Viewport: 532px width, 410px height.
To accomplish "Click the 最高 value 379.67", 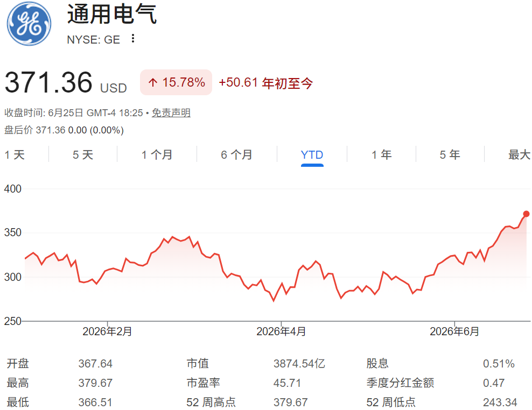I will pyautogui.click(x=95, y=383).
